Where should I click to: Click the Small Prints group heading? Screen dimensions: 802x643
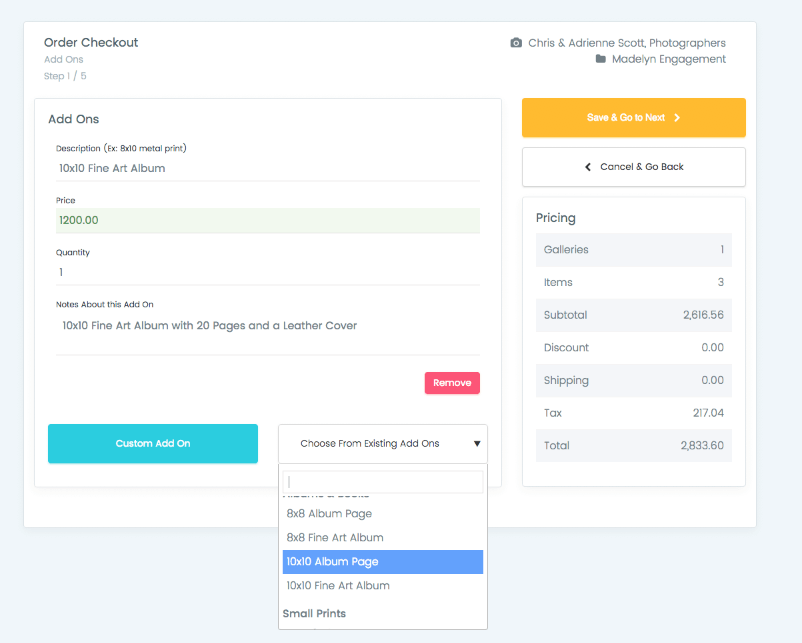pyautogui.click(x=314, y=613)
